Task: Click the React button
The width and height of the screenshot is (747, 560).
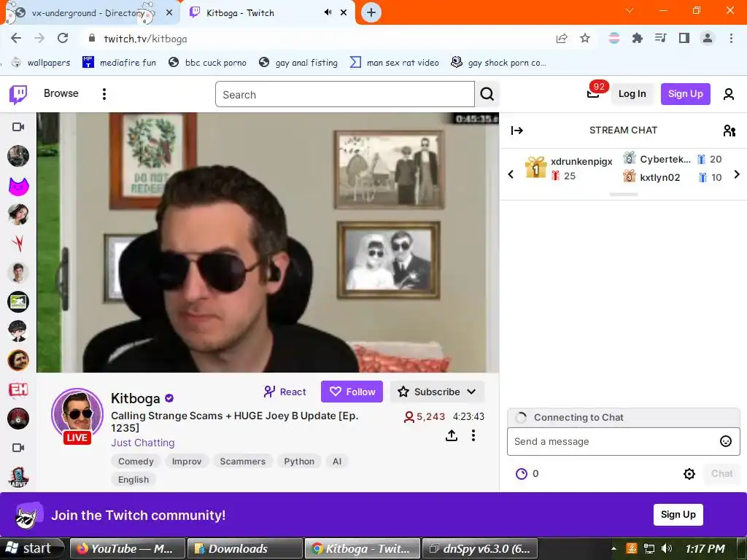Action: click(285, 392)
